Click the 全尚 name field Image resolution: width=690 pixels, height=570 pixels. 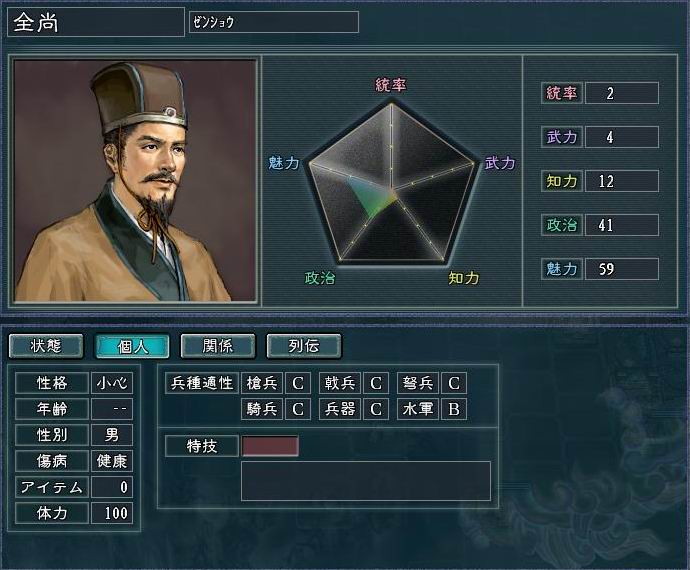click(x=96, y=22)
